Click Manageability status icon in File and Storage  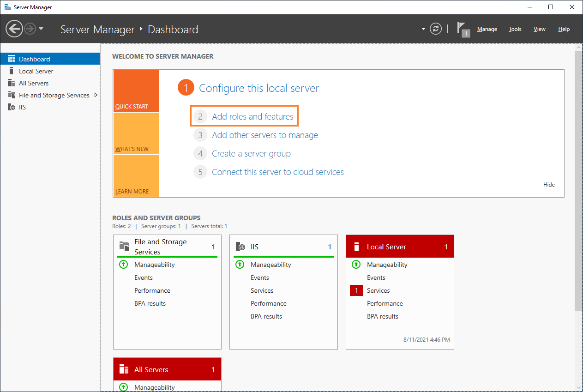tap(123, 265)
